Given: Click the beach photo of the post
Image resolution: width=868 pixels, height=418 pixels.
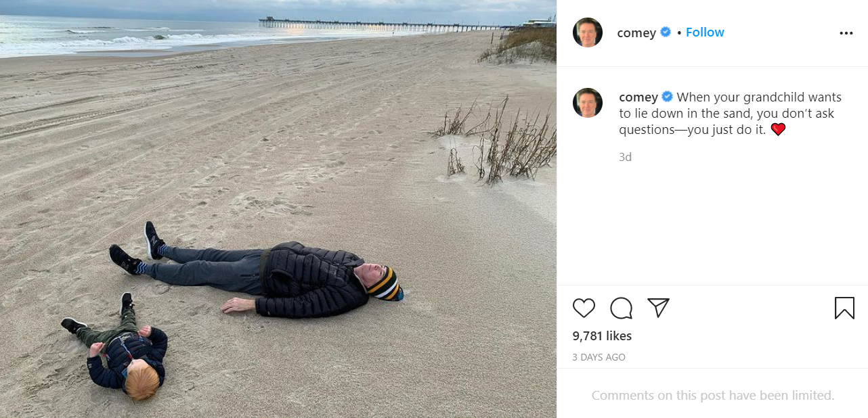Looking at the screenshot, I should point(278,209).
